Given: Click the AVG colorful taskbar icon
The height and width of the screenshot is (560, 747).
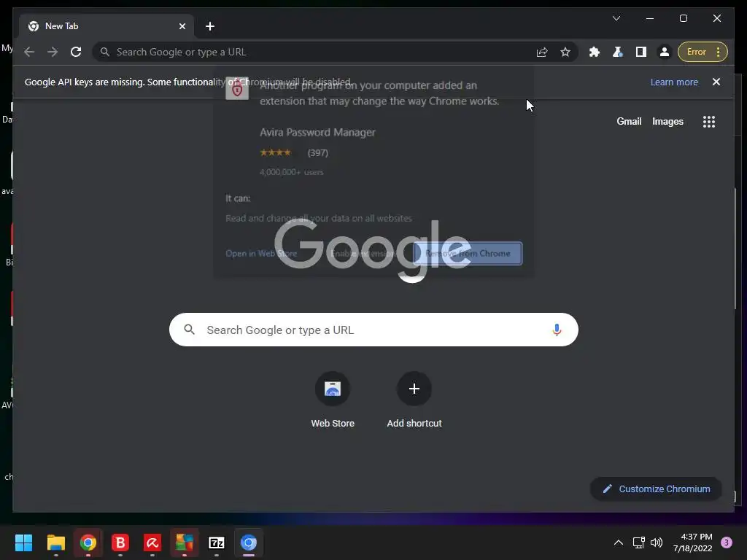Looking at the screenshot, I should [x=185, y=542].
